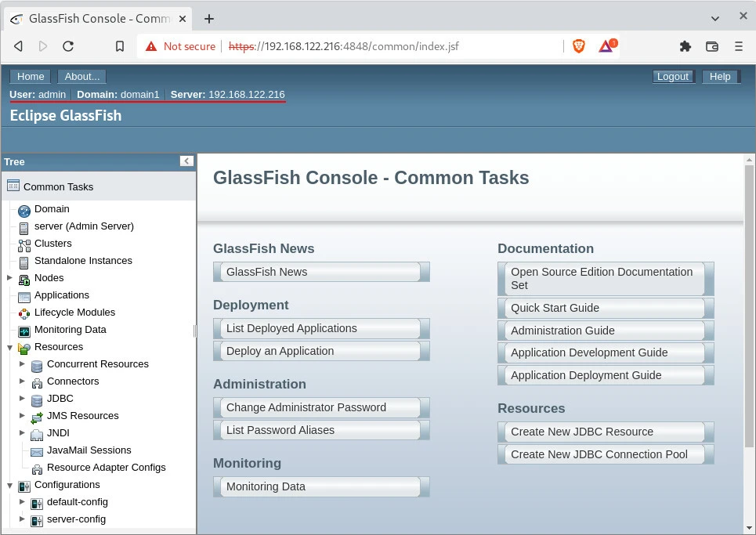Open the Home menu button
756x535 pixels.
point(31,76)
